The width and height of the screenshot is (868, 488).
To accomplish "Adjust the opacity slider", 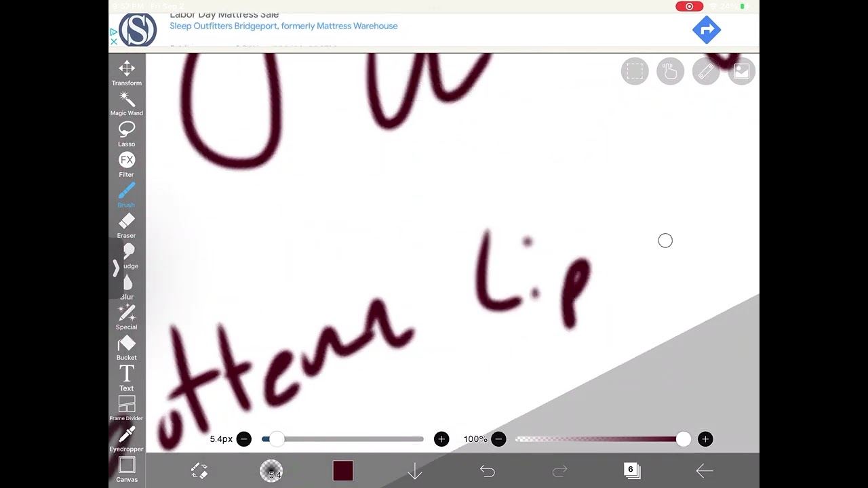I will [x=602, y=439].
